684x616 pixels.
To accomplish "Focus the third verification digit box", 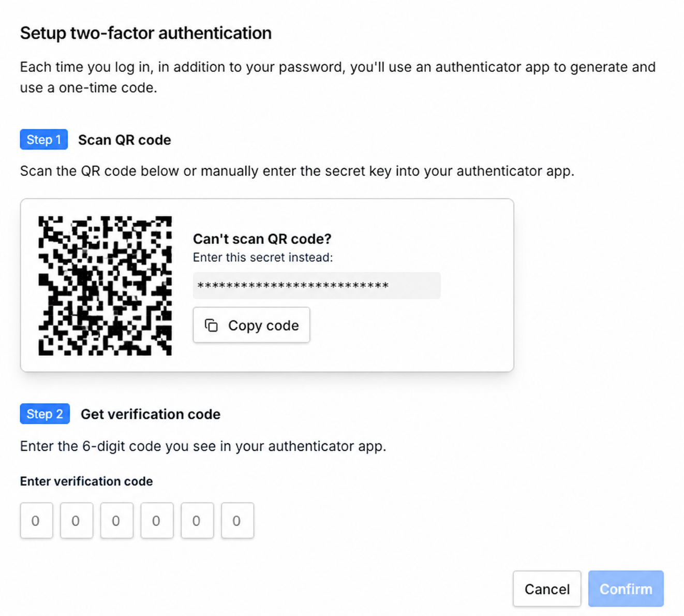I will pyautogui.click(x=117, y=520).
